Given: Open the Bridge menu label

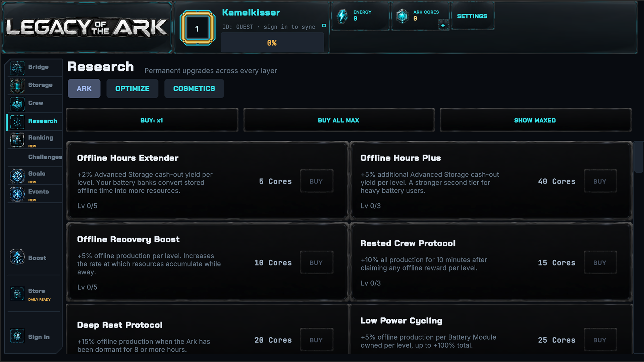Looking at the screenshot, I should [x=38, y=67].
